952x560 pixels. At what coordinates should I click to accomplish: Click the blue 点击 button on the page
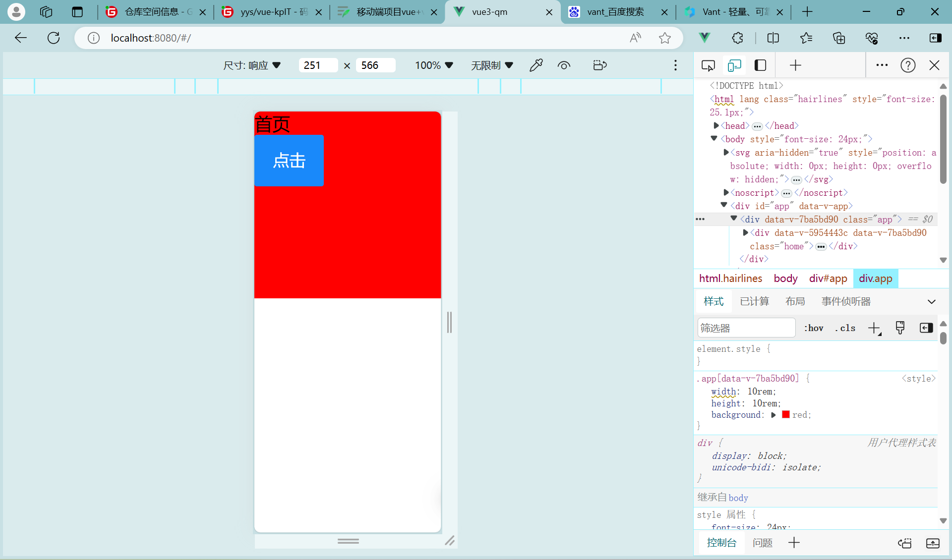click(289, 161)
